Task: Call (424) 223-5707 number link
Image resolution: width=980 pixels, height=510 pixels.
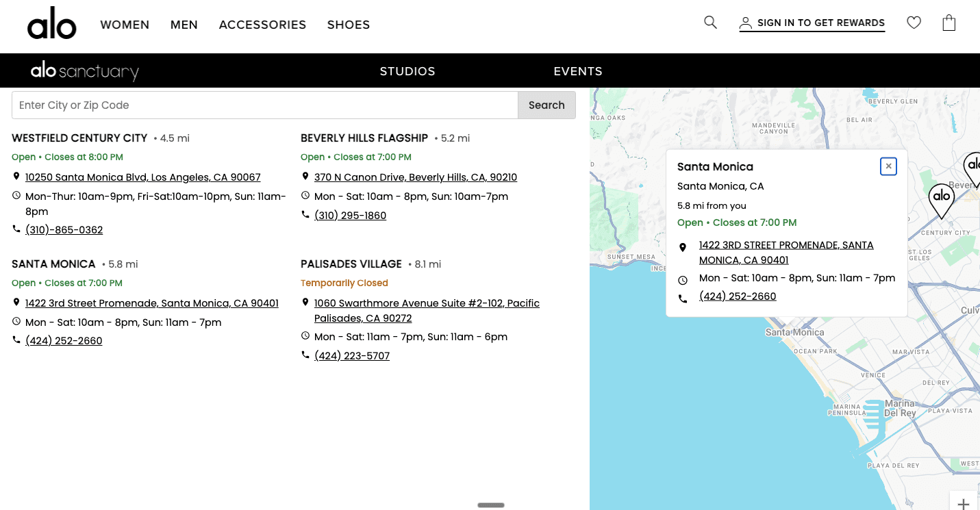Action: 352,356
